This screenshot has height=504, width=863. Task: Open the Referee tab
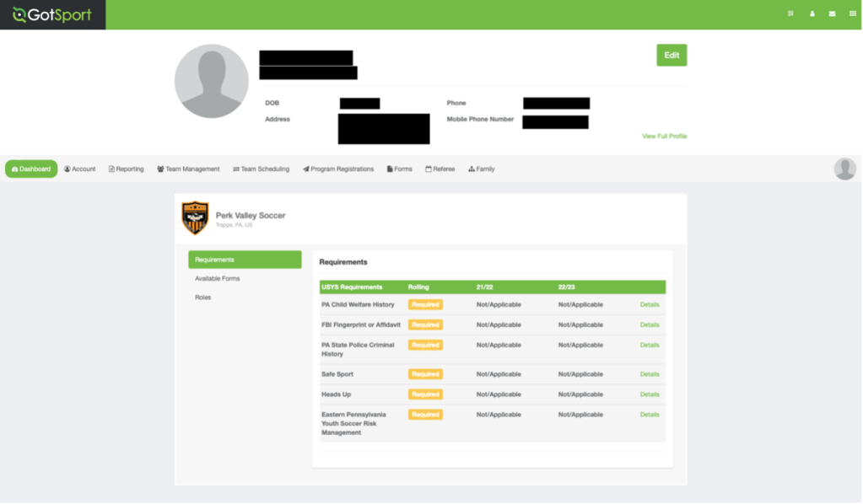[x=440, y=169]
